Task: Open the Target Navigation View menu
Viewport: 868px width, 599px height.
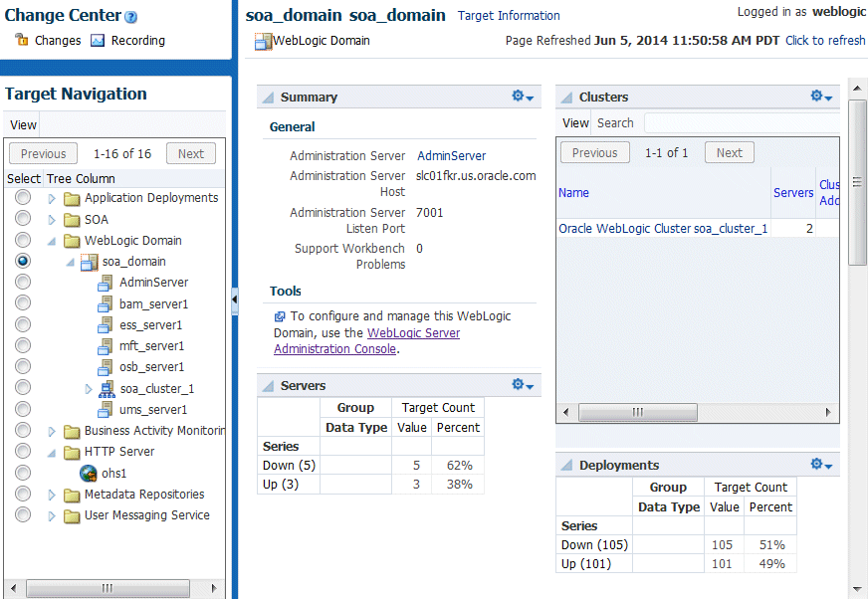Action: [x=23, y=125]
